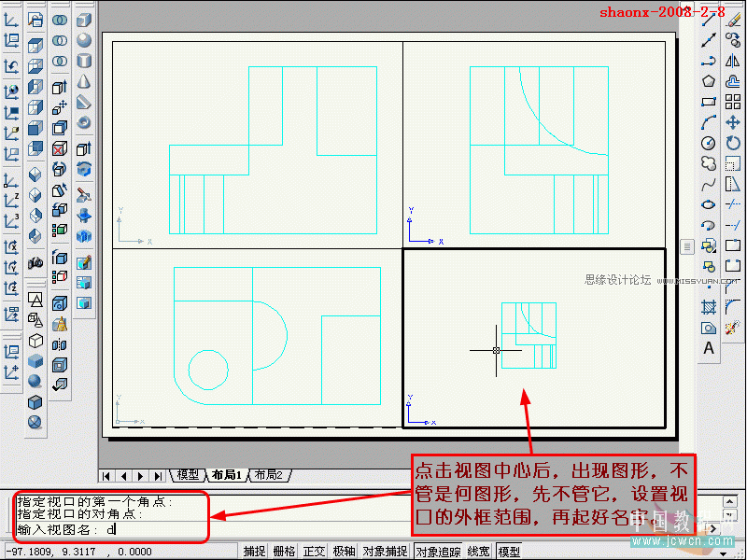Toggle 栅格 grid display
This screenshot has height=560, width=747.
[285, 552]
